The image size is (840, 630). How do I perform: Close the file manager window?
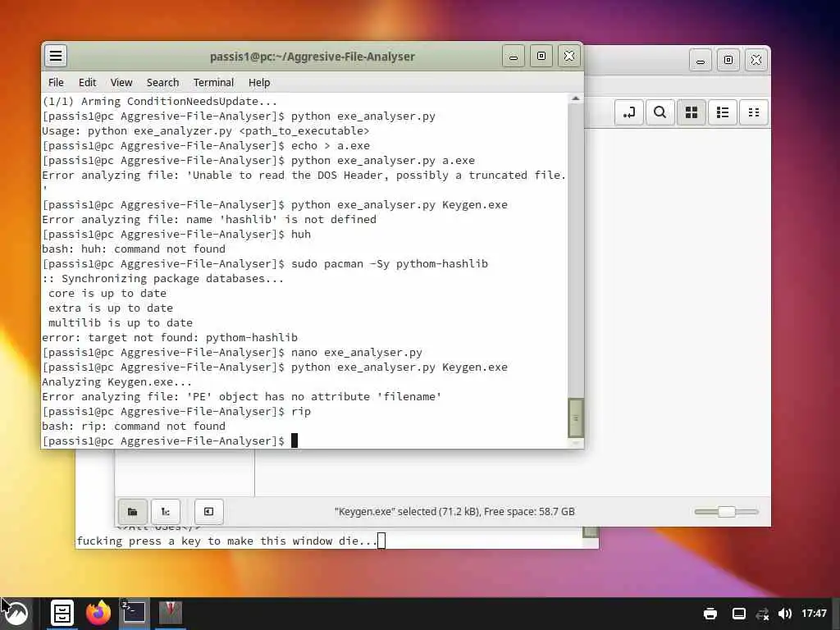pyautogui.click(x=756, y=60)
